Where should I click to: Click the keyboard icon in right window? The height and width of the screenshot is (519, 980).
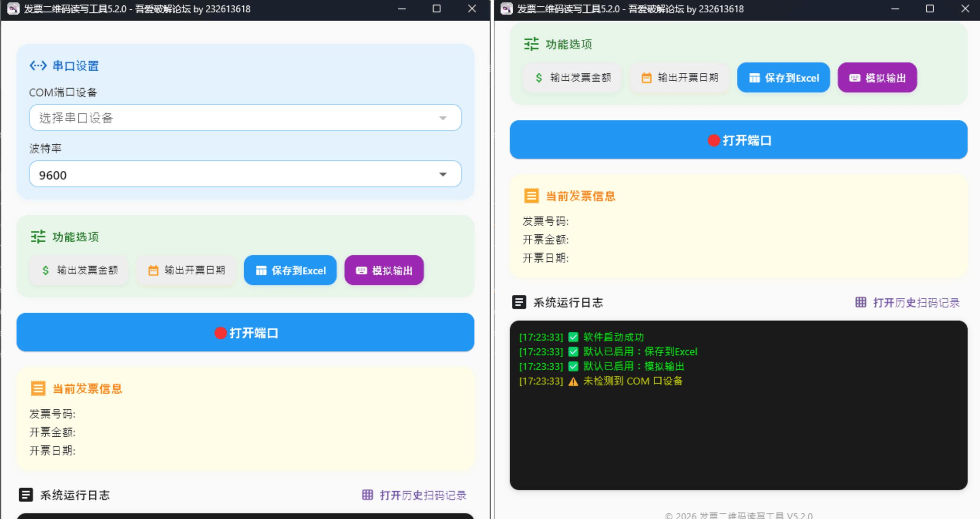pyautogui.click(x=855, y=78)
